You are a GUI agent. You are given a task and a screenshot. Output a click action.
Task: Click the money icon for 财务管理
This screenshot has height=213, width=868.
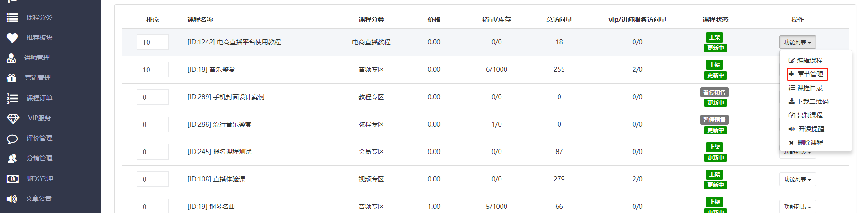coord(13,178)
